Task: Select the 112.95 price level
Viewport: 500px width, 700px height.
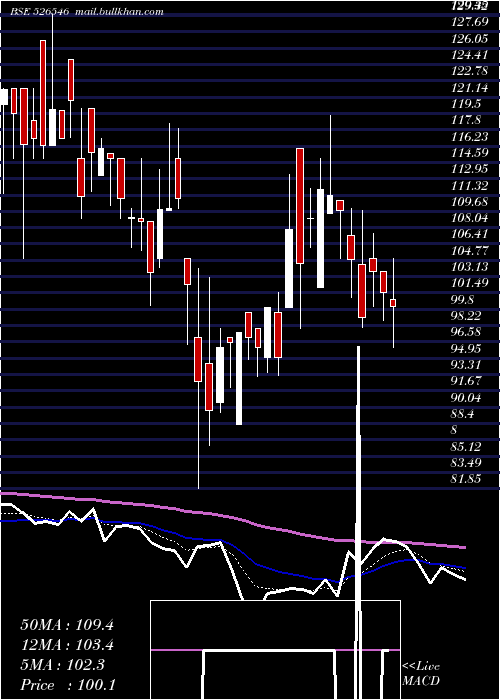Action: [x=469, y=169]
